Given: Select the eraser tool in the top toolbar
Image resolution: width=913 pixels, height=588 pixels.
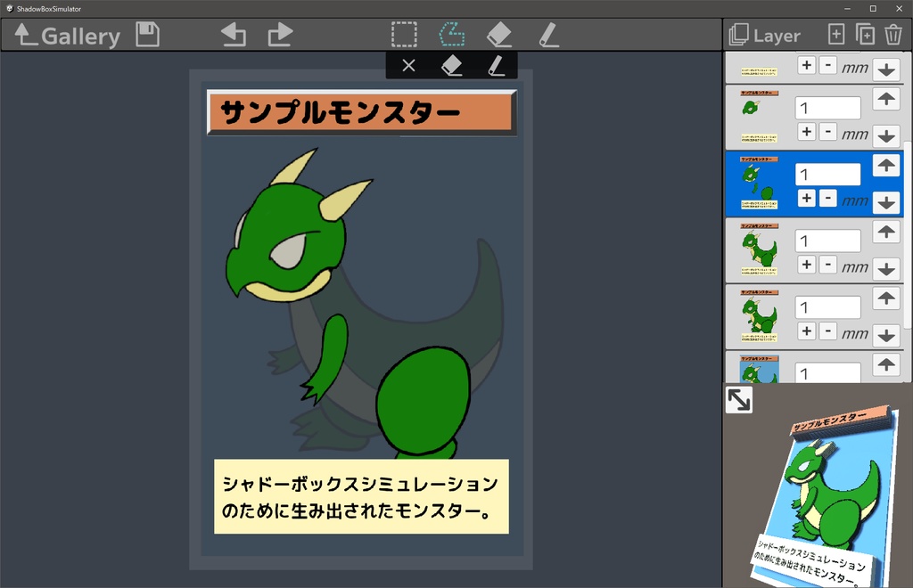Looking at the screenshot, I should tap(499, 35).
